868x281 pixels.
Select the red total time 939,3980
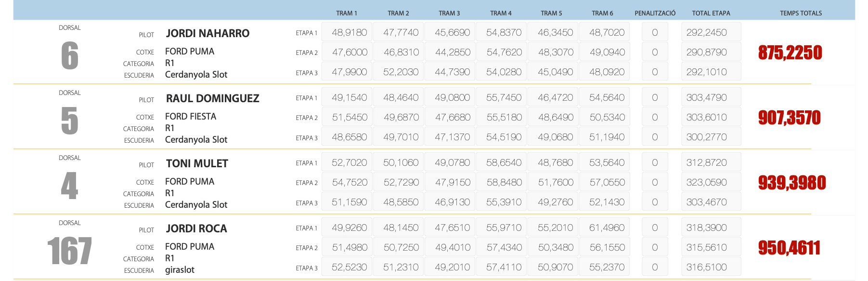pyautogui.click(x=792, y=183)
